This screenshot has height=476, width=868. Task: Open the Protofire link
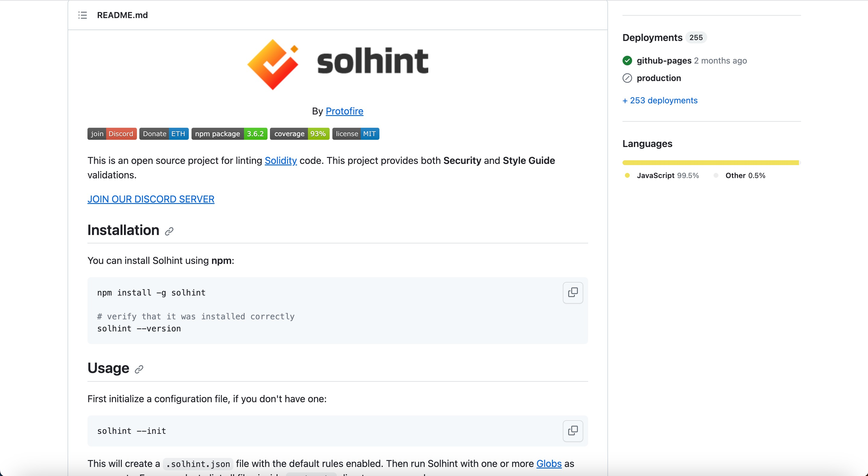[x=344, y=111]
